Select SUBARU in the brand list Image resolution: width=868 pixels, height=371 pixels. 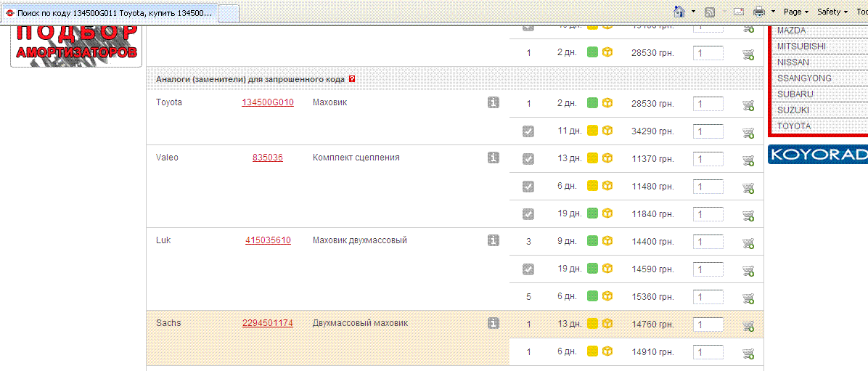(x=795, y=94)
